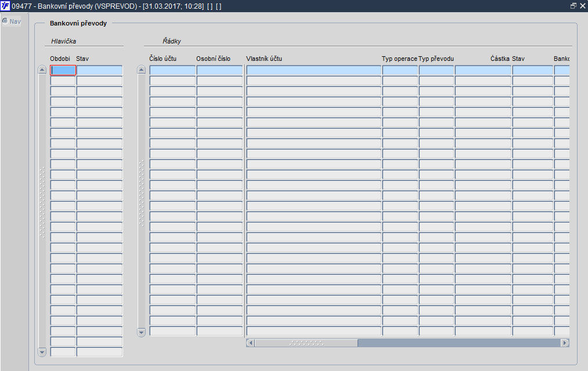Image resolution: width=588 pixels, height=371 pixels.
Task: Click the Řádky vertical scroll-down arrow
Action: [x=142, y=332]
